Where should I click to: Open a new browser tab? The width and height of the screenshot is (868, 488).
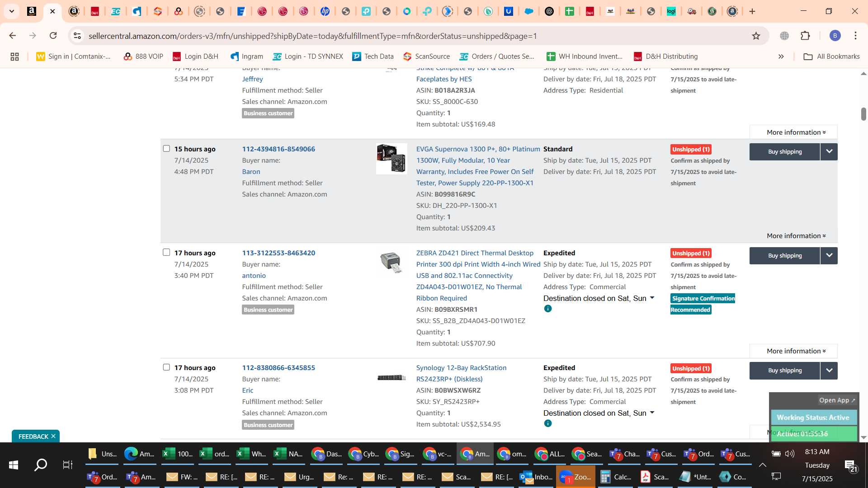tap(752, 11)
